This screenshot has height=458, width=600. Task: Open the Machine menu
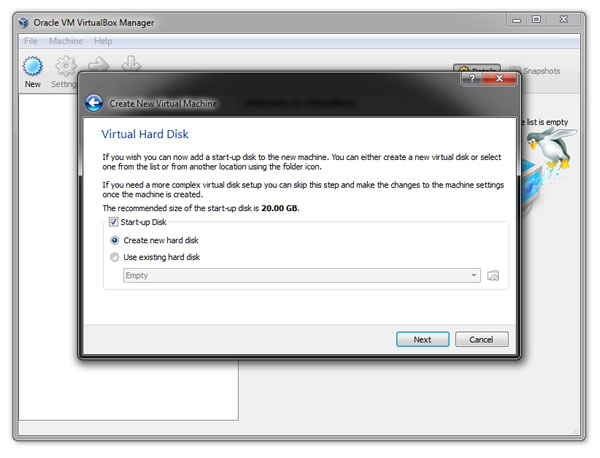click(x=65, y=41)
